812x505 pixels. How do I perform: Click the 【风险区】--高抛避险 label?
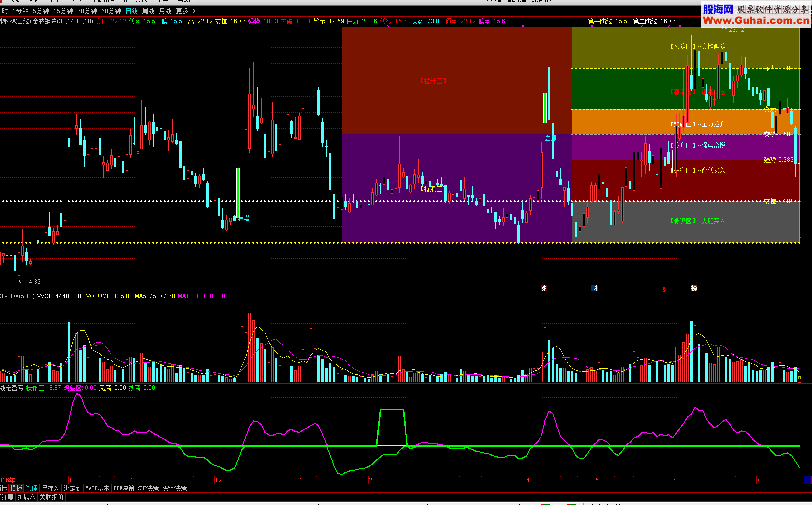click(697, 46)
